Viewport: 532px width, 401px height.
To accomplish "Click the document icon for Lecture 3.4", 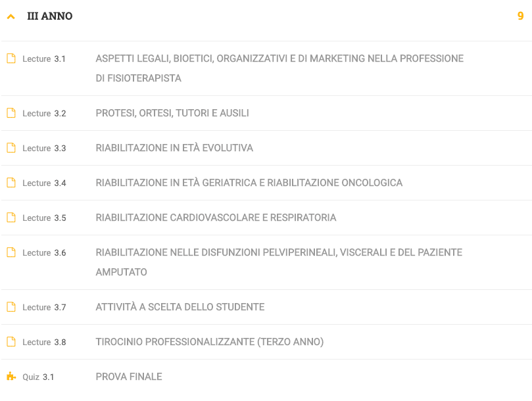I will (11, 183).
